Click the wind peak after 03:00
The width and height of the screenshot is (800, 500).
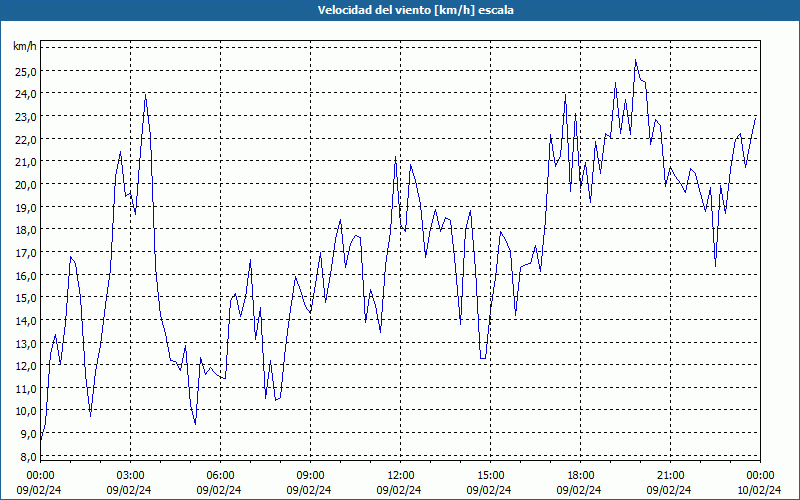(x=145, y=95)
